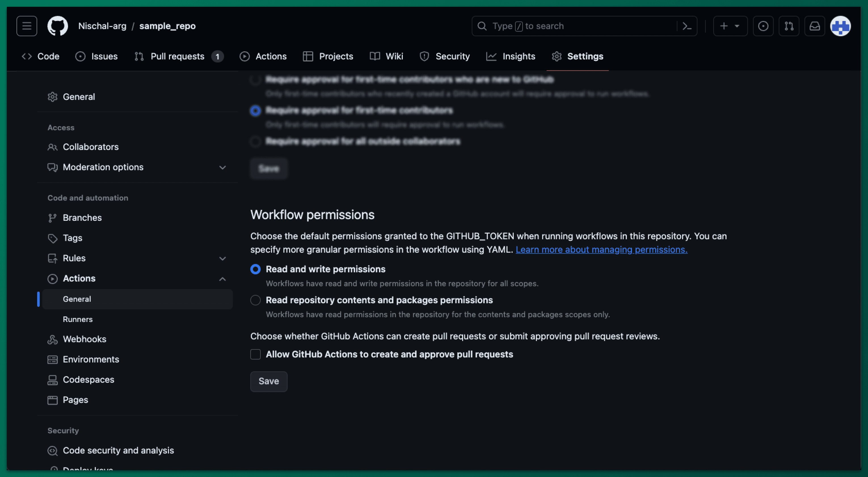The image size is (868, 477).
Task: Open Learn more about managing permissions
Action: 602,249
